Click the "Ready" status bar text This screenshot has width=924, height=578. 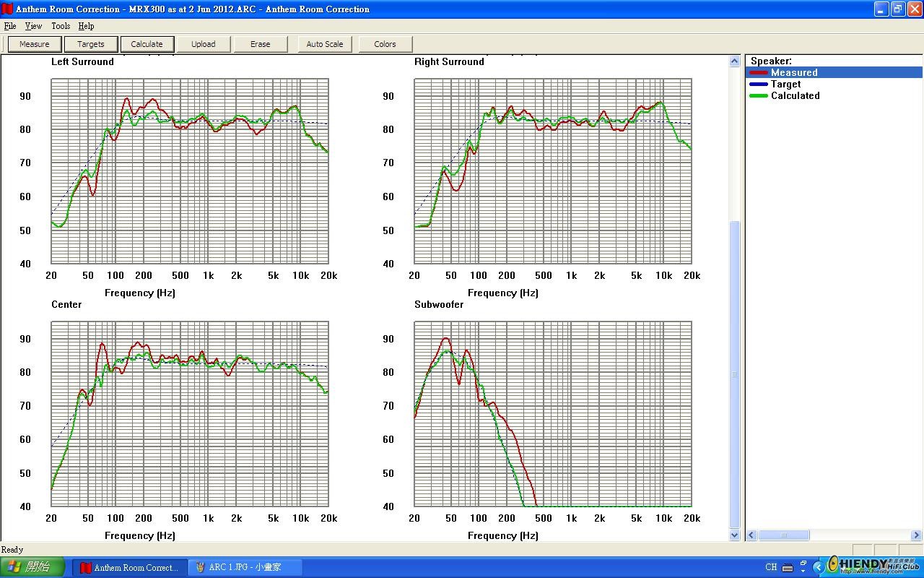point(12,550)
